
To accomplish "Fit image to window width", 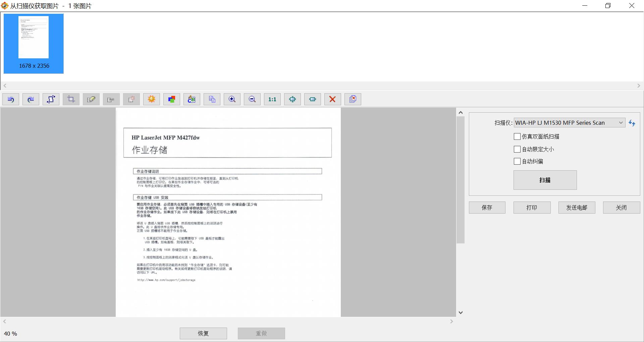I will pyautogui.click(x=313, y=99).
